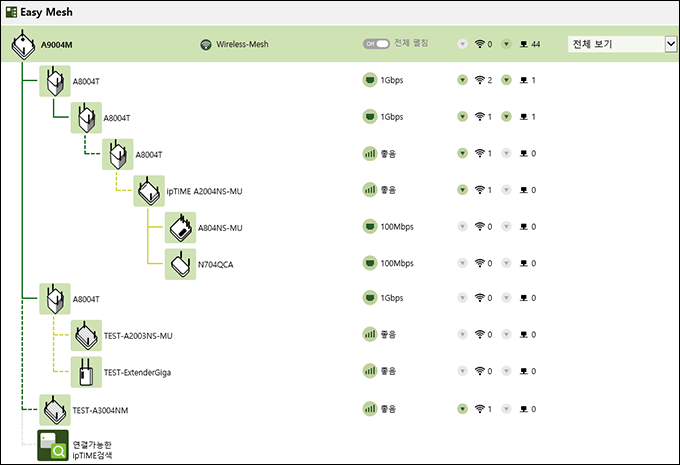Click wired clients icon on TEST-ExtenderGiga row
This screenshot has height=465, width=680.
tap(524, 371)
